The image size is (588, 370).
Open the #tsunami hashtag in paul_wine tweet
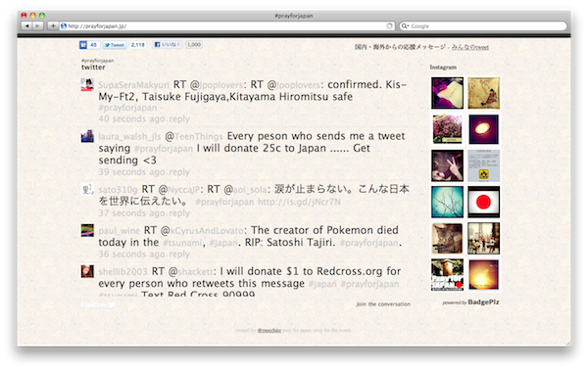182,243
